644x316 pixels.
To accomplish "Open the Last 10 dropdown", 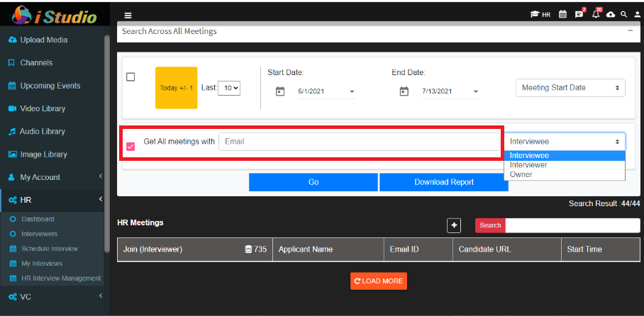I will coord(229,88).
